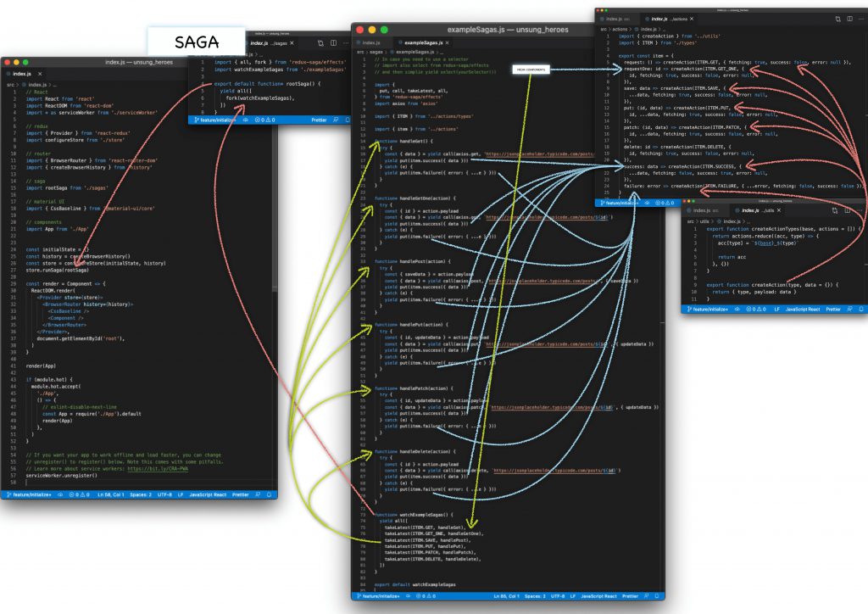Click the https://bit.ly/CRA-PWA link in the comment

point(157,469)
